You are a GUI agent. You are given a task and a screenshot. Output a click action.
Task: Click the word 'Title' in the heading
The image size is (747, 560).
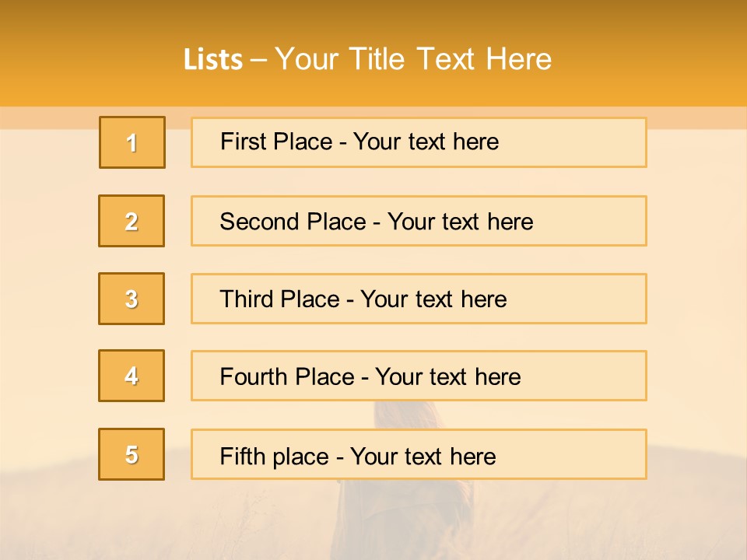pyautogui.click(x=377, y=59)
